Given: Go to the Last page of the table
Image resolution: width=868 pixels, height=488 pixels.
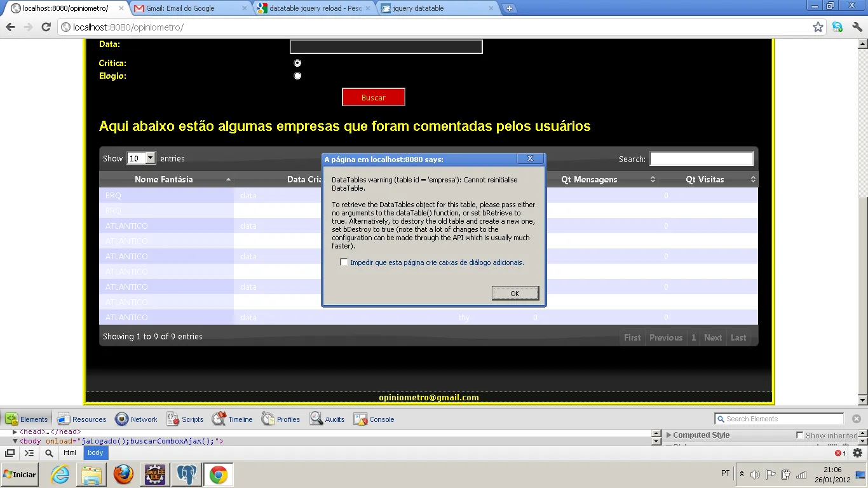Looking at the screenshot, I should tap(738, 337).
